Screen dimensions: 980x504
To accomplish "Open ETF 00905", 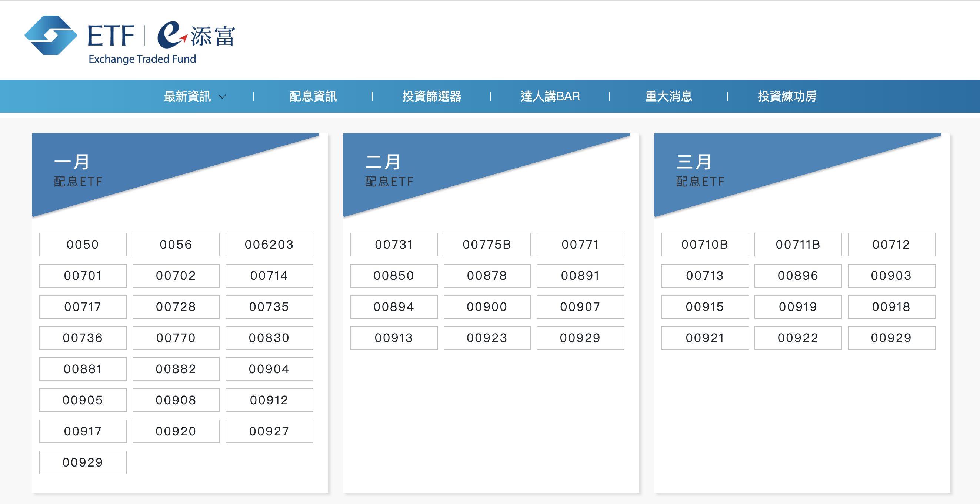I will click(83, 401).
